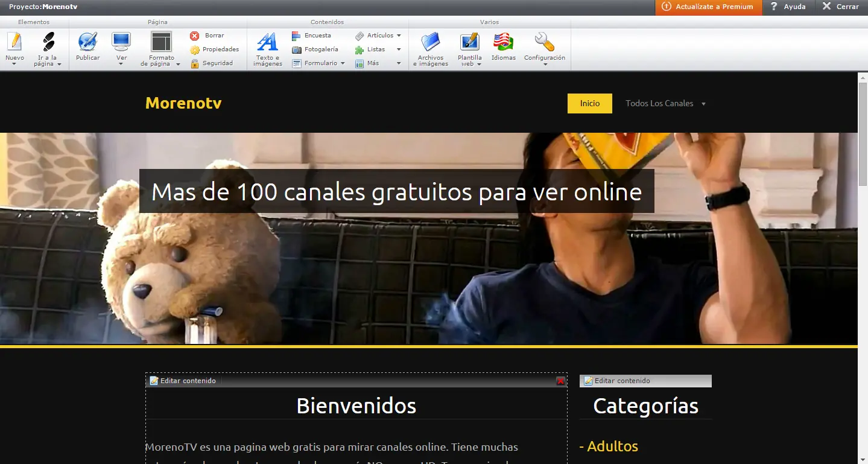
Task: Click the Artículos icon
Action: click(360, 36)
